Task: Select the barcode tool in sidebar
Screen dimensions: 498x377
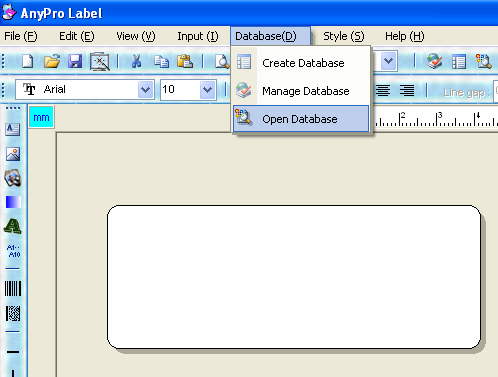Action: [13, 288]
